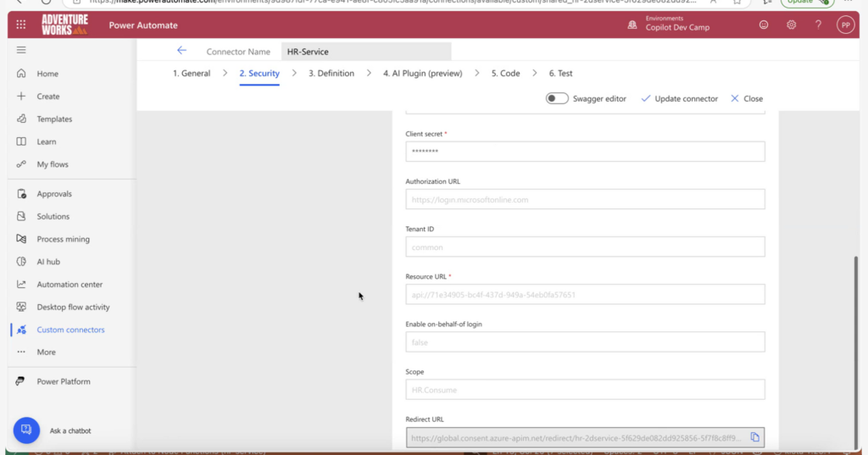Image resolution: width=868 pixels, height=455 pixels.
Task: Click the Scope field
Action: (585, 390)
